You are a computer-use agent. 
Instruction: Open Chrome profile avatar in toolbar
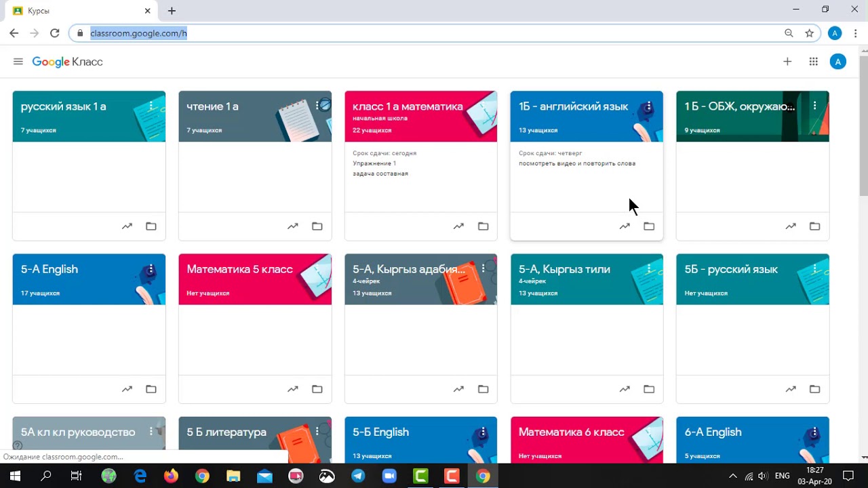pyautogui.click(x=835, y=33)
